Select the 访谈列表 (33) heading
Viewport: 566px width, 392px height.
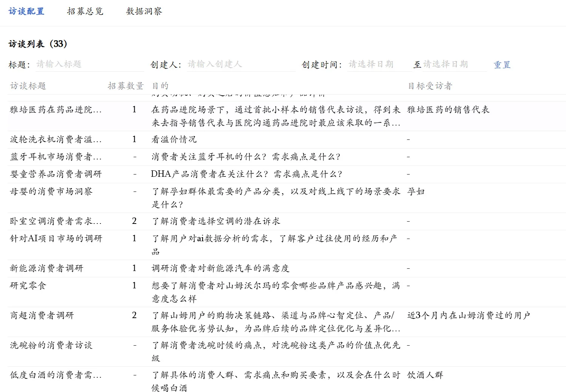pos(38,44)
